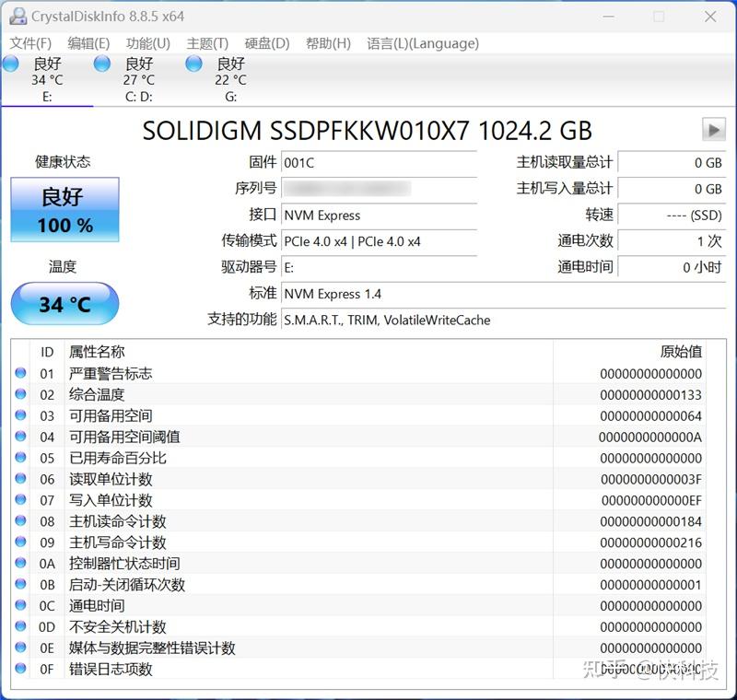The height and width of the screenshot is (700, 737).
Task: Open the 功能 menu
Action: [x=143, y=43]
